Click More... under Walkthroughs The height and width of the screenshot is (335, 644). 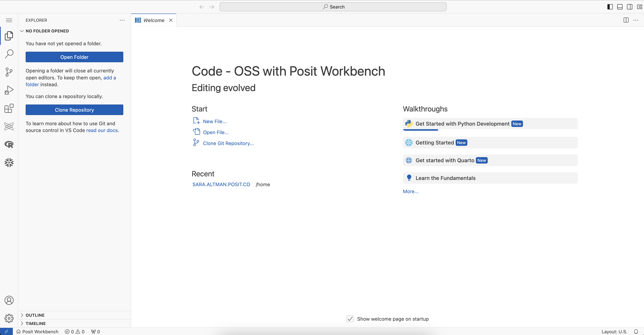[x=410, y=191]
